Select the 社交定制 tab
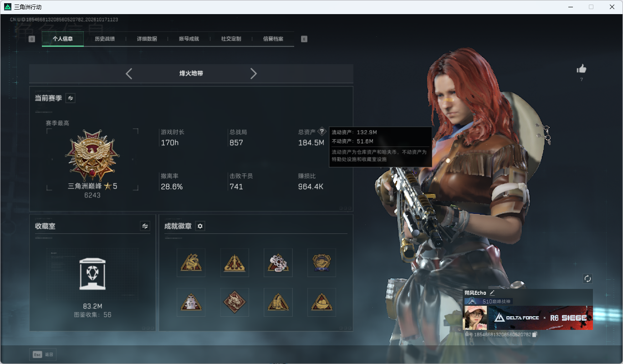Image resolution: width=623 pixels, height=364 pixels. pyautogui.click(x=231, y=39)
